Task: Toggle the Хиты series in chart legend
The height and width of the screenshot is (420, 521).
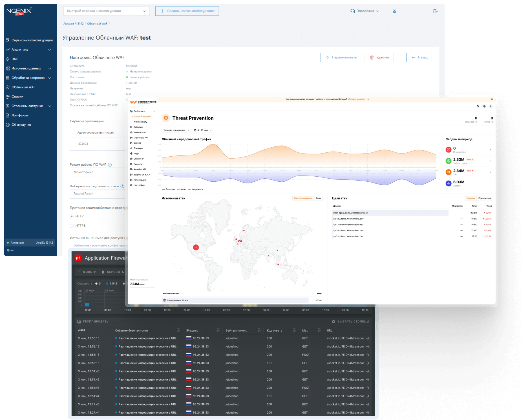Action: (181, 189)
